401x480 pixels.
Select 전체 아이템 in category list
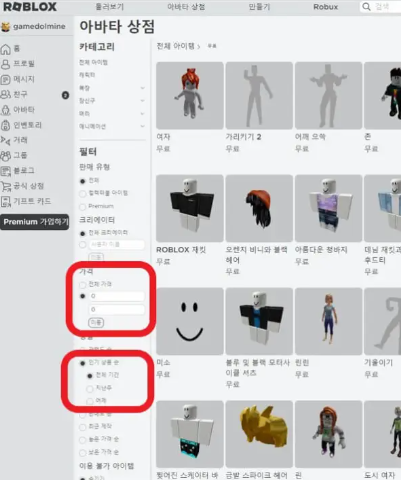[93, 62]
